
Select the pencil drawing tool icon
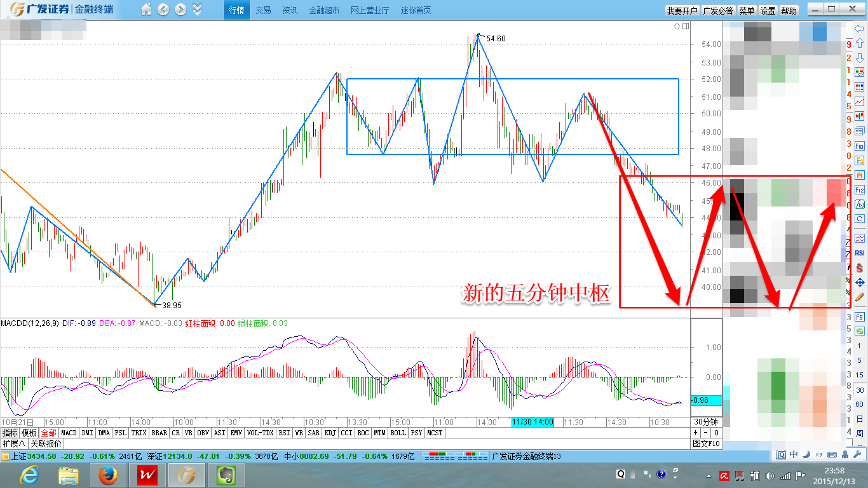859,296
